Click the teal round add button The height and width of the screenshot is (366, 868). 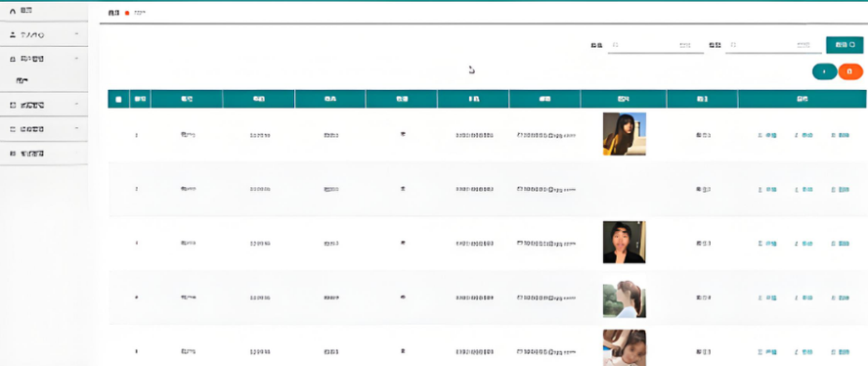824,71
